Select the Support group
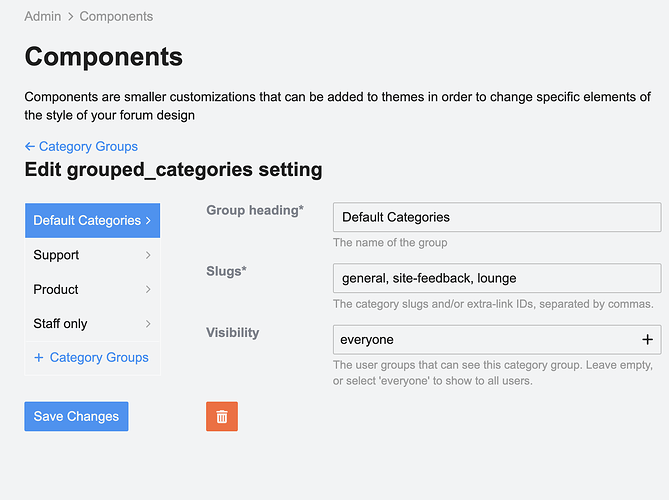This screenshot has width=669, height=500. pos(93,255)
